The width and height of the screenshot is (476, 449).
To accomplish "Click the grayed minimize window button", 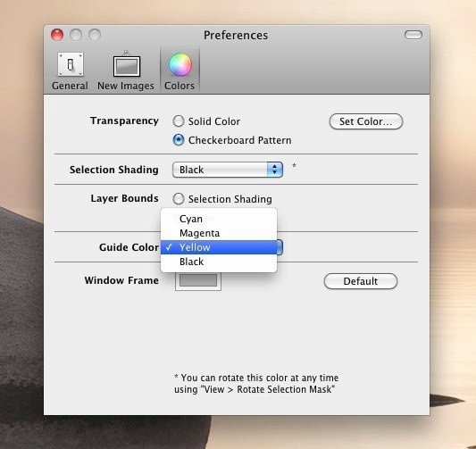I will tap(76, 35).
